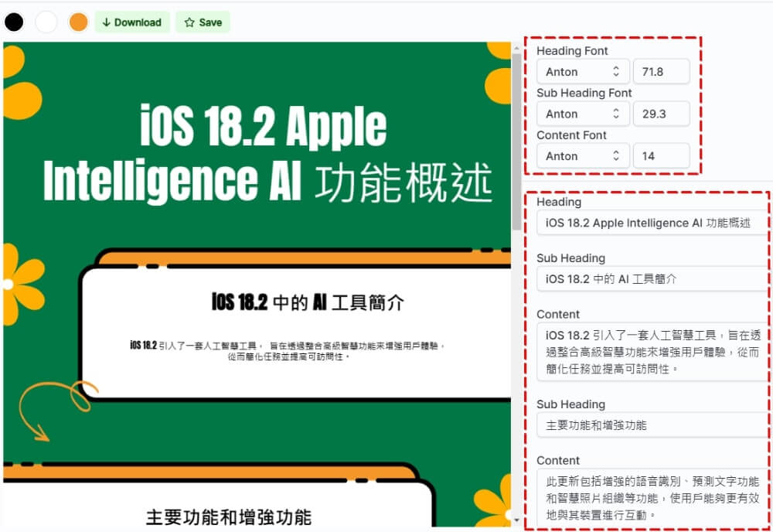Click the Download button
The height and width of the screenshot is (532, 773).
tap(132, 22)
